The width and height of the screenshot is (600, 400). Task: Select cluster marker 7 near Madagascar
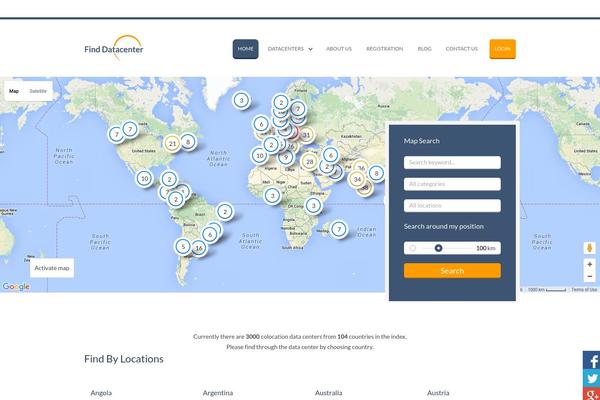click(339, 229)
